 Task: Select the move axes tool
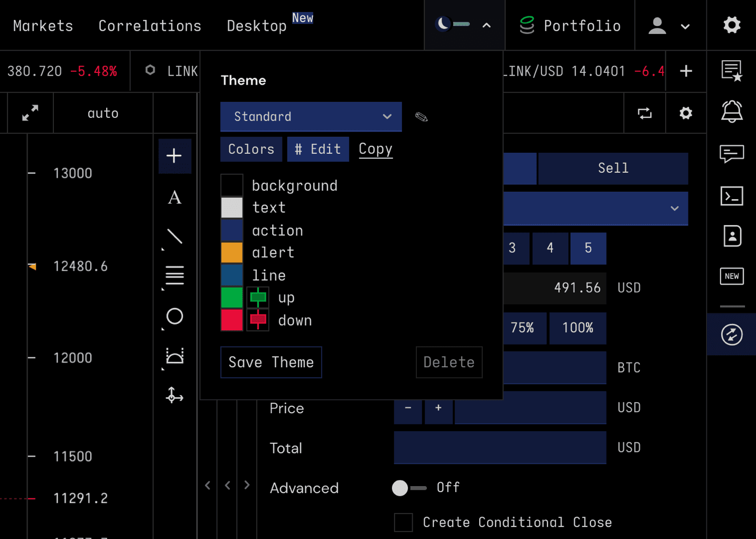[174, 395]
